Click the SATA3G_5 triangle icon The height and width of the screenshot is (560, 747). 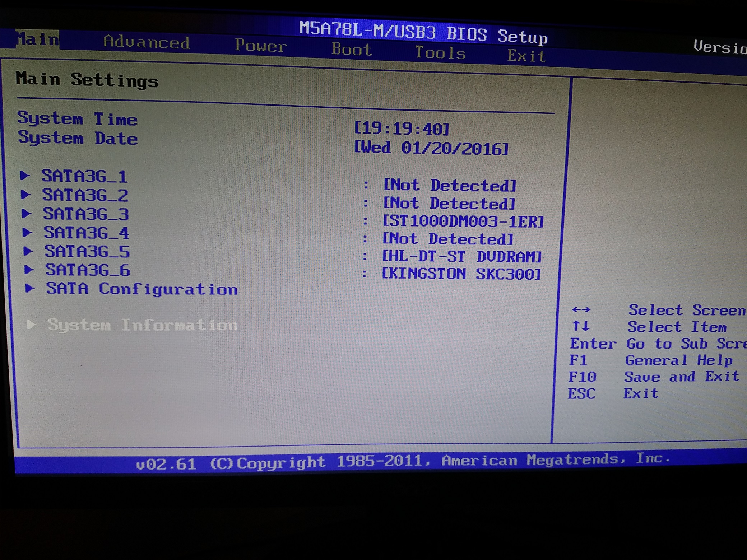(28, 251)
